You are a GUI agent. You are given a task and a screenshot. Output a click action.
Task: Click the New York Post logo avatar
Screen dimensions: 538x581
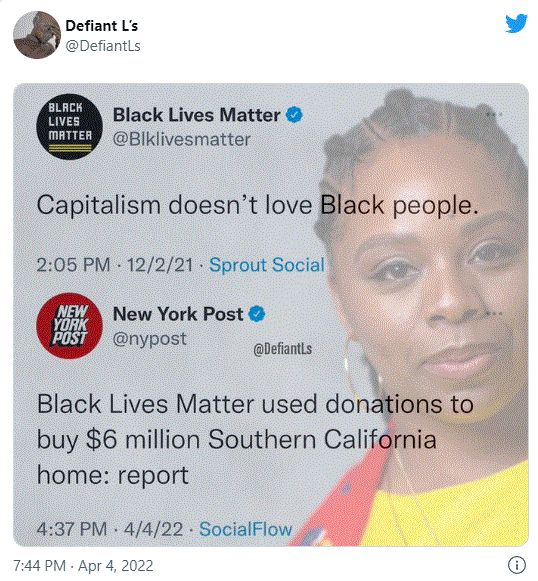coord(69,326)
